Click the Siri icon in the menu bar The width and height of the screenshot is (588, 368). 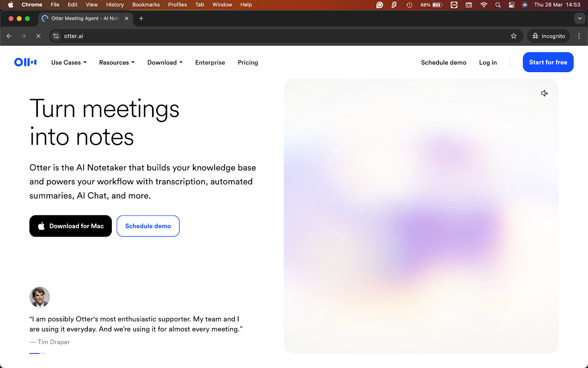[x=525, y=5]
